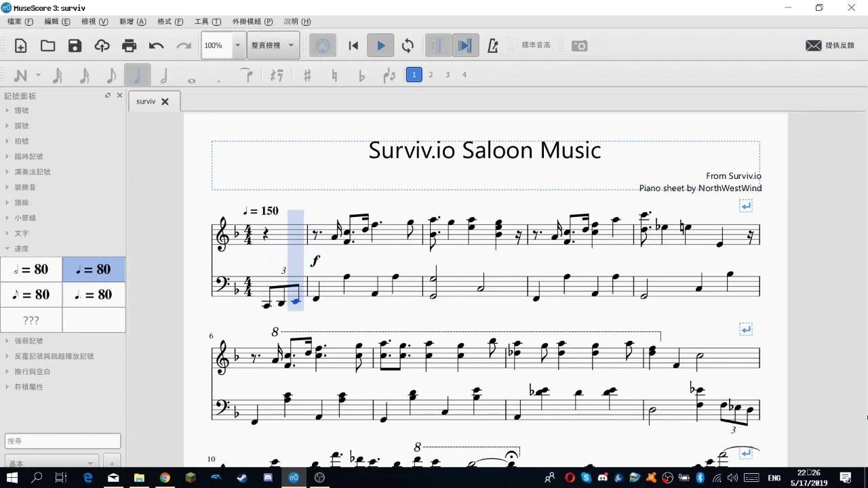Select the half note = 80 tempo marking
Viewport: 868px width, 488px height.
[31, 270]
